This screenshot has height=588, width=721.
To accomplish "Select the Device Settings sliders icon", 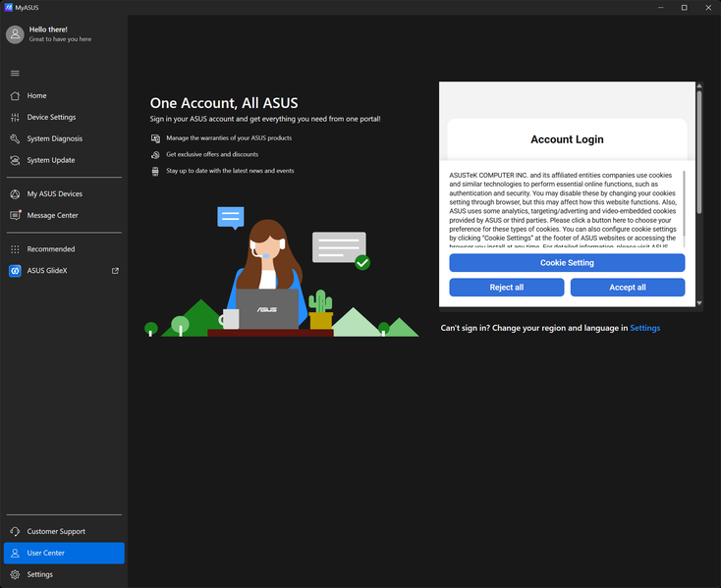I will pos(15,117).
